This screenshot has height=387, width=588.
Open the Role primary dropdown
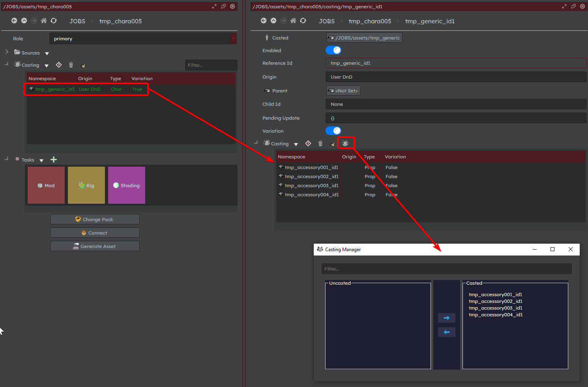point(143,38)
